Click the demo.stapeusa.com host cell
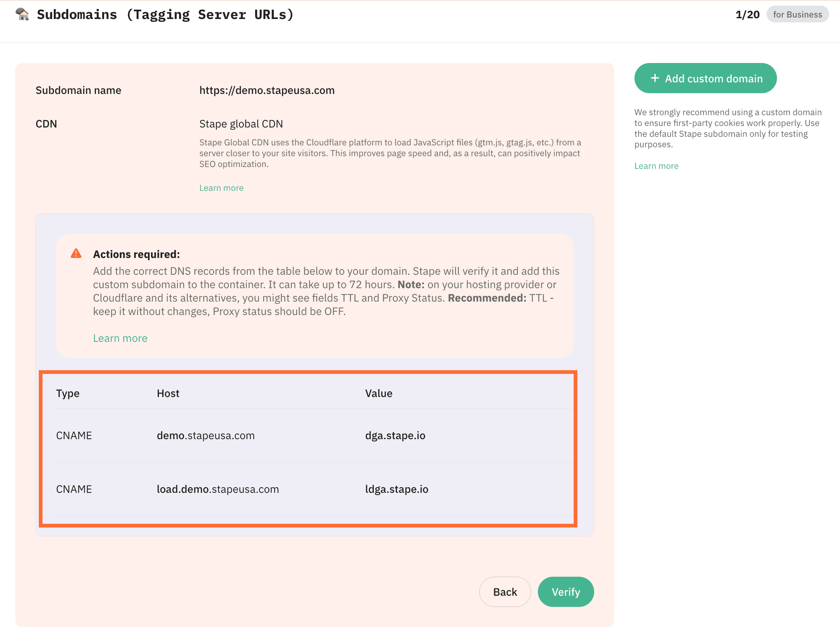The width and height of the screenshot is (840, 633). (x=206, y=435)
